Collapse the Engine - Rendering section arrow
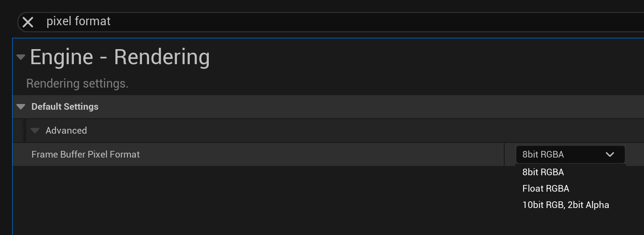Image resolution: width=644 pixels, height=235 pixels. click(x=20, y=57)
